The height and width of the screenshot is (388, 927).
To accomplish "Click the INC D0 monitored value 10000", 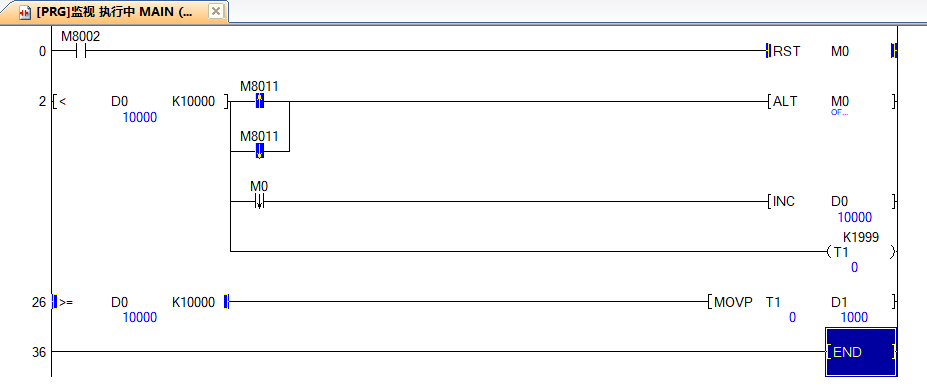I will 854,217.
